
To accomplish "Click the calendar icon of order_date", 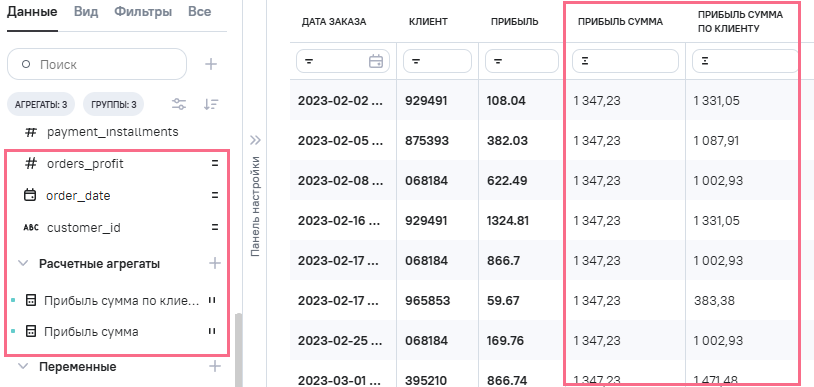I will 31,195.
